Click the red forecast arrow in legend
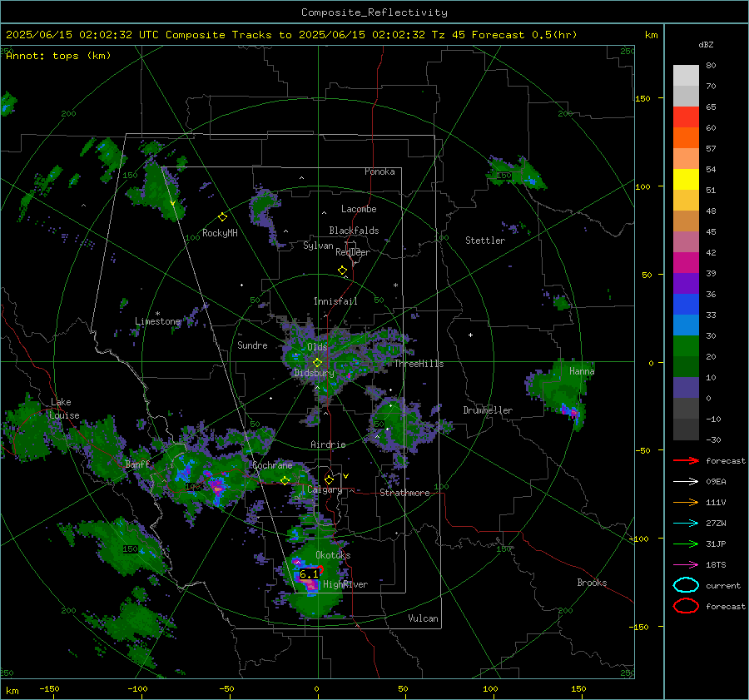 click(x=686, y=460)
